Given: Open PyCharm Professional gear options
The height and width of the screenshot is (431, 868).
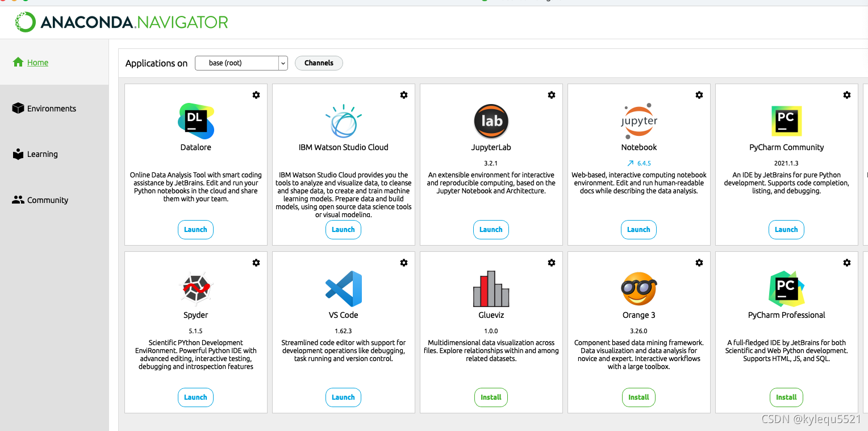Looking at the screenshot, I should 847,263.
